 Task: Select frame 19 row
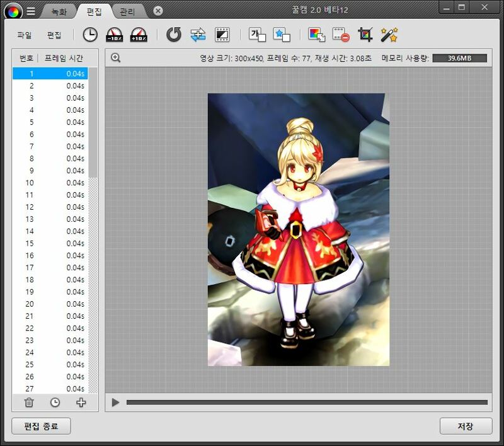point(50,292)
